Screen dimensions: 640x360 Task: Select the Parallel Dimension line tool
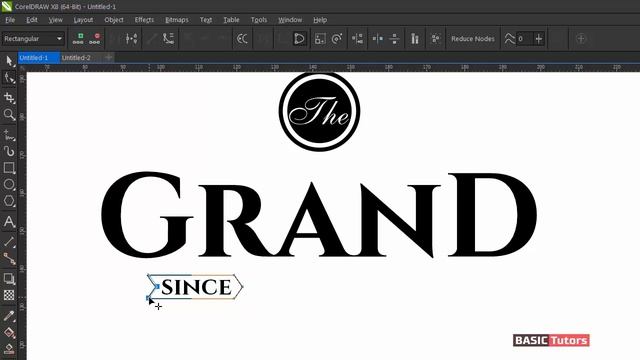(x=9, y=242)
